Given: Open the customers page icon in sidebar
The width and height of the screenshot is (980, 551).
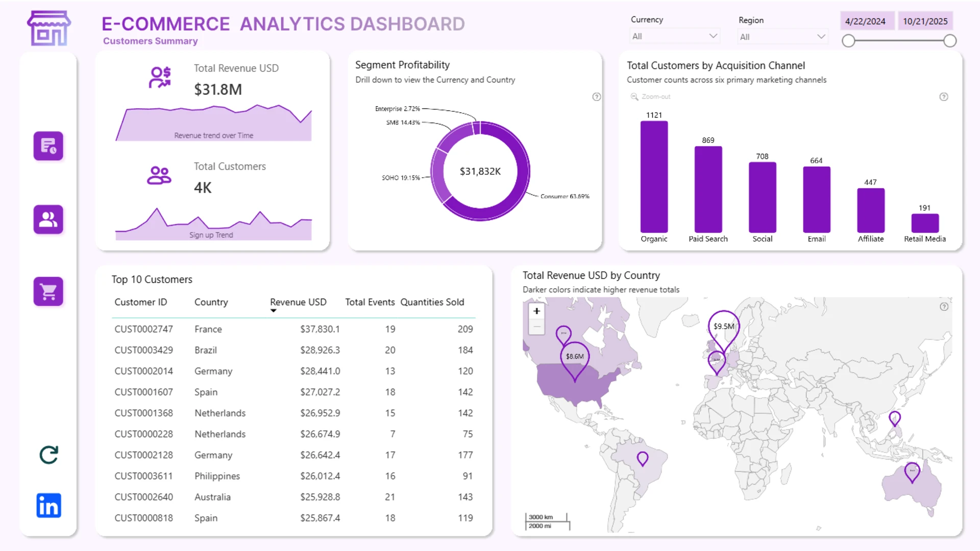Looking at the screenshot, I should [x=48, y=219].
